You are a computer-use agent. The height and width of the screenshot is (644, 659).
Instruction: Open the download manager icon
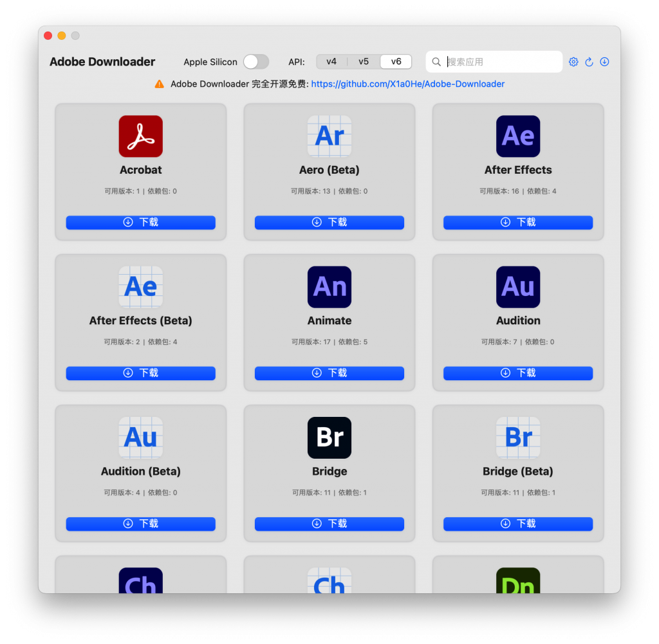point(604,62)
